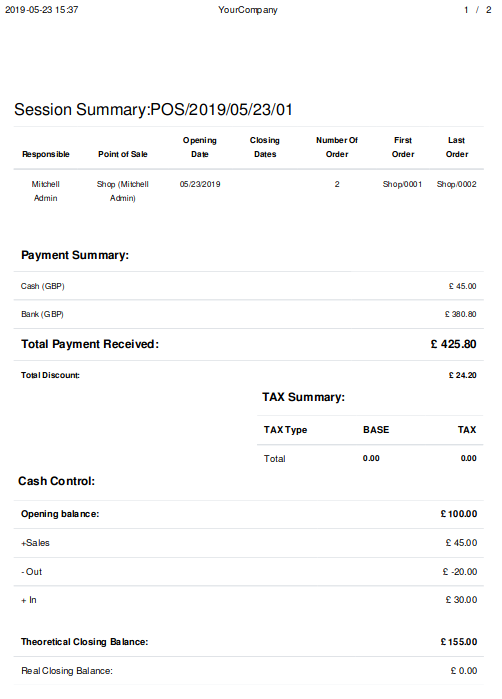Click the Shop/0001 first order value
The width and height of the screenshot is (502, 699).
402,184
